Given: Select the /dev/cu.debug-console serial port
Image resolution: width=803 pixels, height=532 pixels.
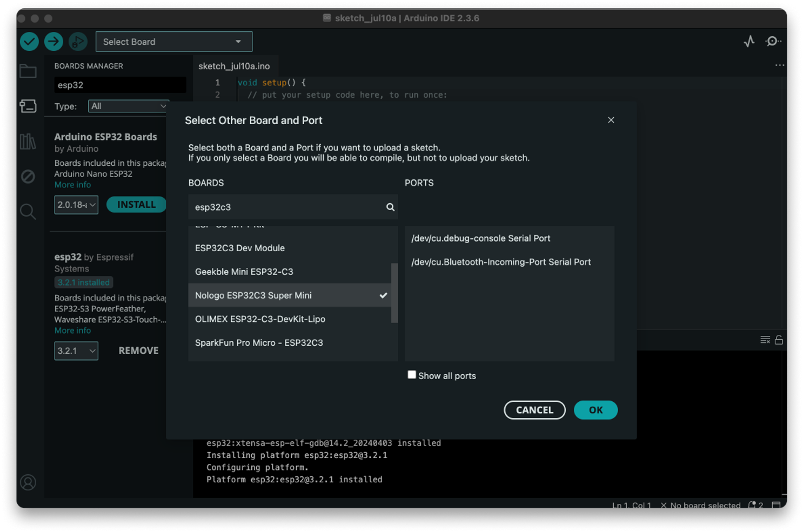Looking at the screenshot, I should pos(509,238).
